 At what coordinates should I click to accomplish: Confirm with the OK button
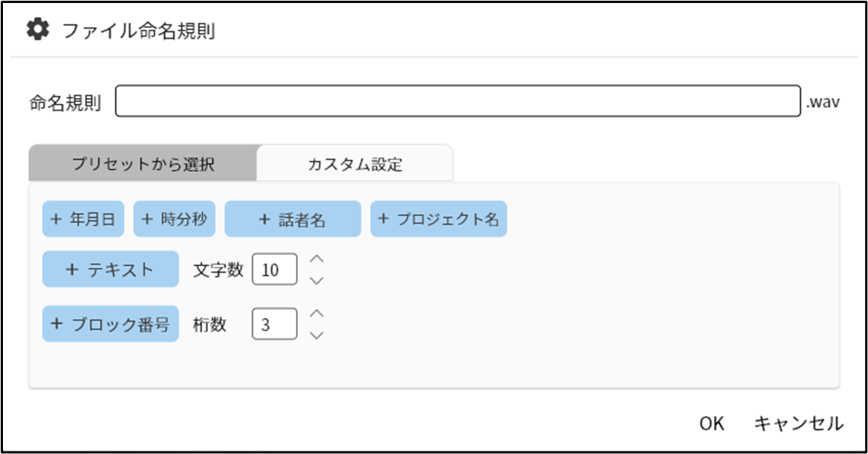pos(711,424)
